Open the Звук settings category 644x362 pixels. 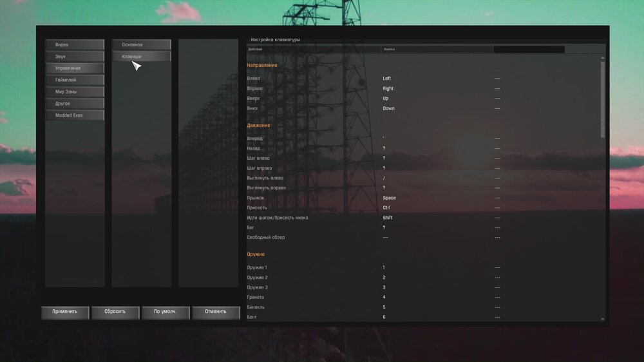(x=75, y=57)
